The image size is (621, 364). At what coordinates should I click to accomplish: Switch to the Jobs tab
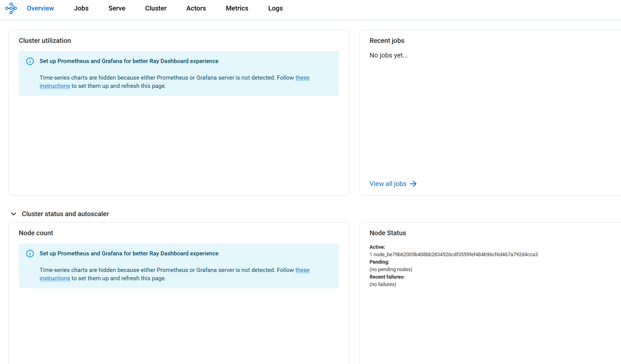pos(81,8)
